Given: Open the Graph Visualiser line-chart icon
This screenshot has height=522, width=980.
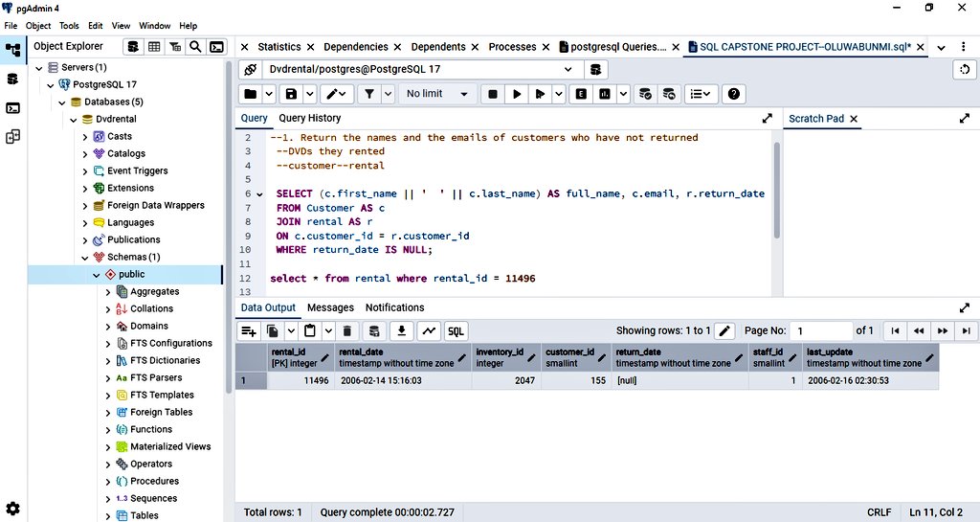Looking at the screenshot, I should [x=429, y=331].
